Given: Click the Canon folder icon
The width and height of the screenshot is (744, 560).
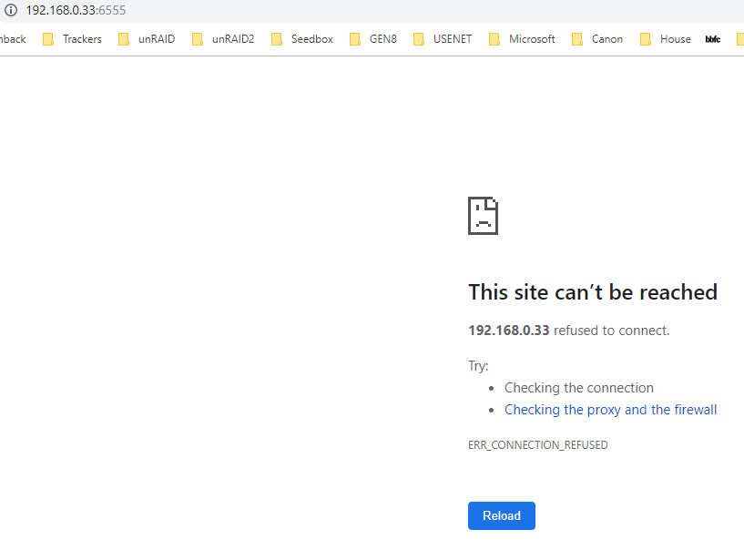Looking at the screenshot, I should click(577, 39).
